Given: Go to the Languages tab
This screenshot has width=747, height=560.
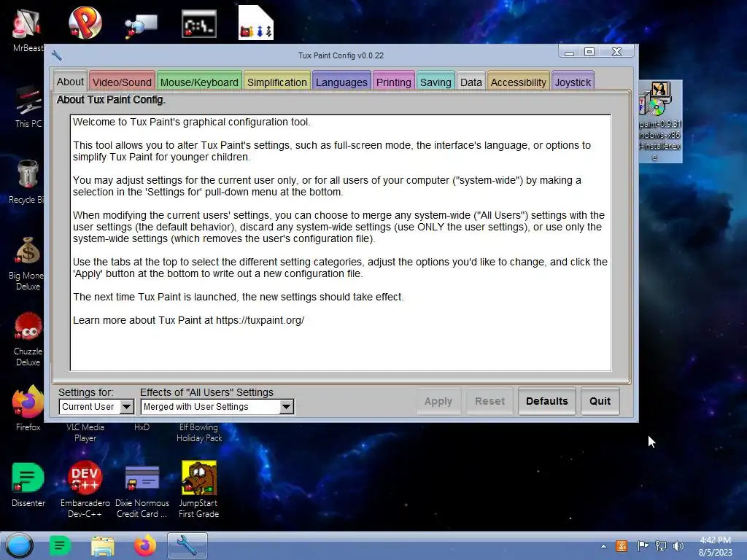Looking at the screenshot, I should 341,82.
